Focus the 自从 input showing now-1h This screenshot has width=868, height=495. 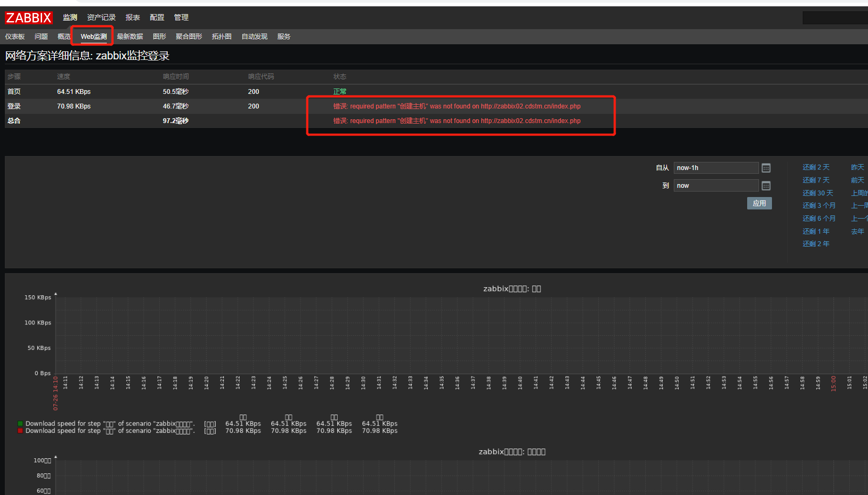(715, 168)
